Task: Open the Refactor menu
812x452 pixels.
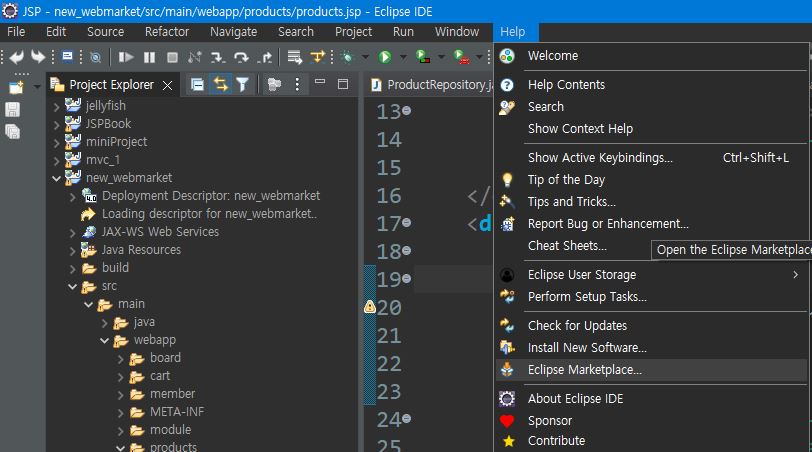Action: (167, 32)
